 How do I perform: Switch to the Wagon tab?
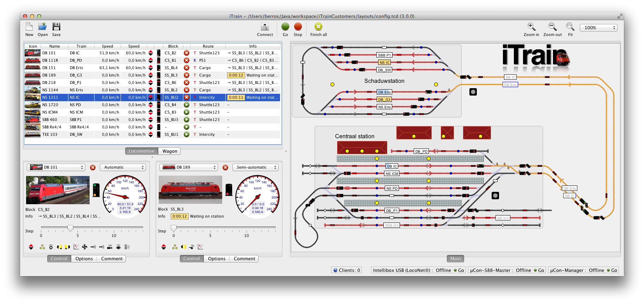pyautogui.click(x=170, y=151)
